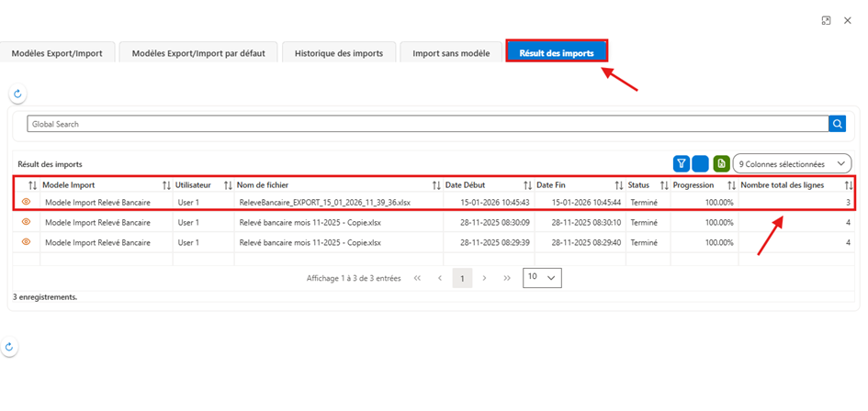
Task: Click the 3 enregistrements footer text
Action: 45,297
